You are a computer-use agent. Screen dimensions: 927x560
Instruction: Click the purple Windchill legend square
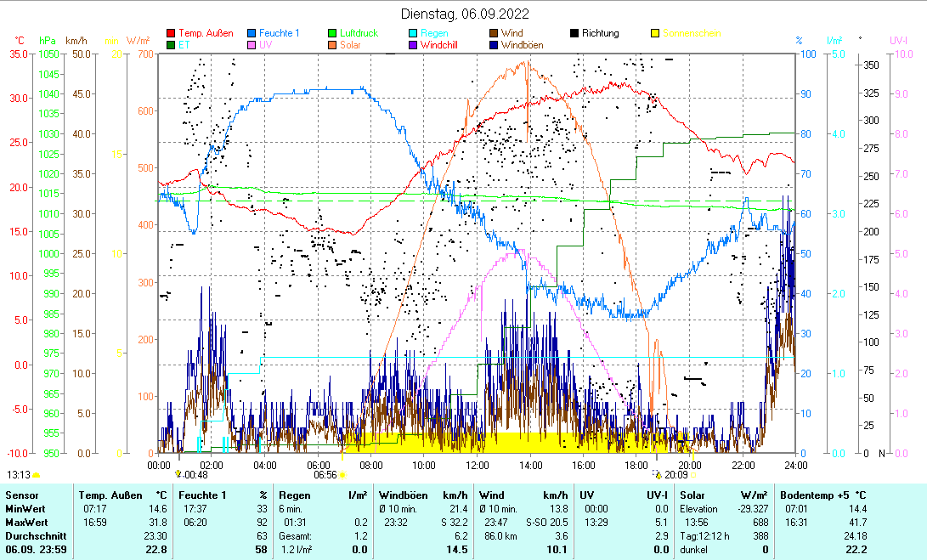pyautogui.click(x=413, y=45)
